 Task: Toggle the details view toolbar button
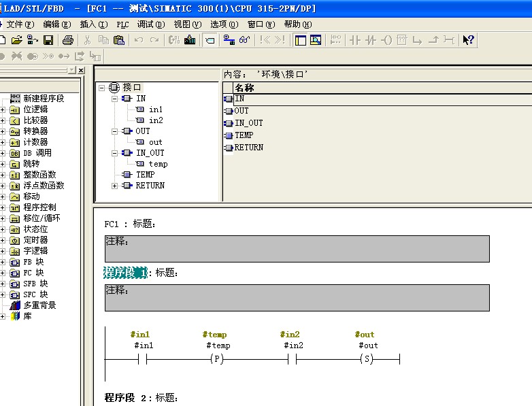[316, 40]
